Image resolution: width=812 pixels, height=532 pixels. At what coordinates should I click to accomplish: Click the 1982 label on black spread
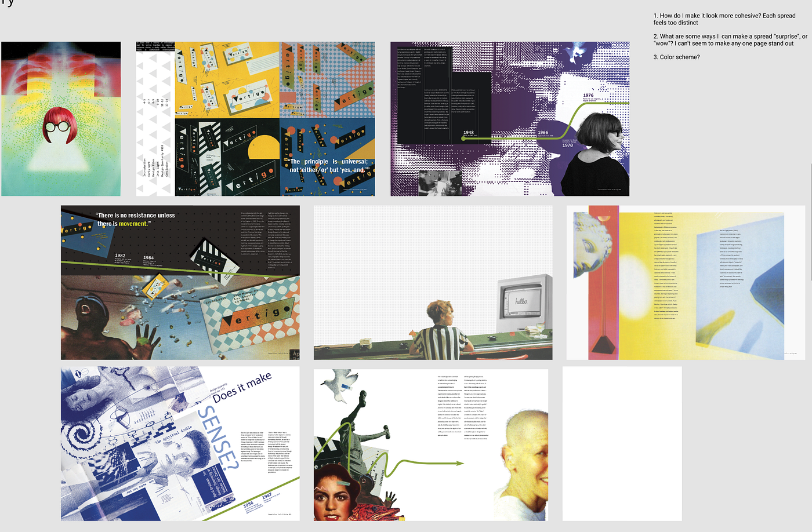tap(120, 256)
